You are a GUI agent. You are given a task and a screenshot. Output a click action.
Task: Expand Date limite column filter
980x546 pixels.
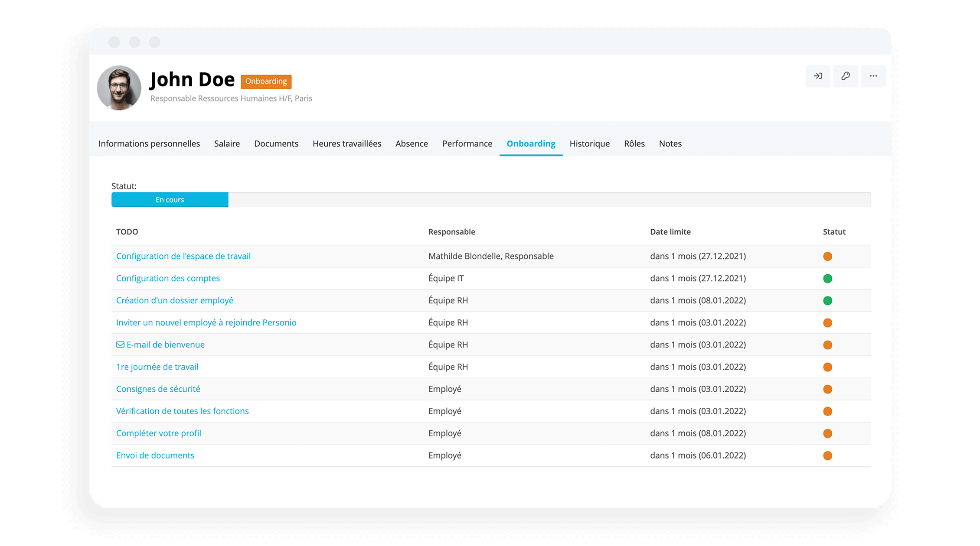[670, 232]
